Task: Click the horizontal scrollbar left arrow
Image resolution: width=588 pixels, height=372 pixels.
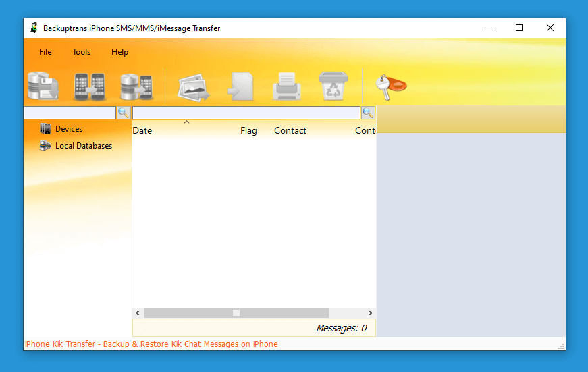Action: (x=138, y=313)
